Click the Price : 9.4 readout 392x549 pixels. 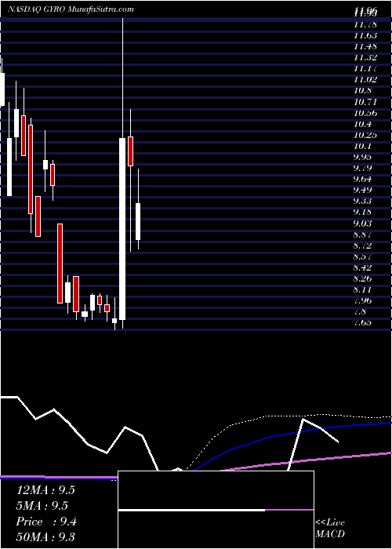(46, 522)
